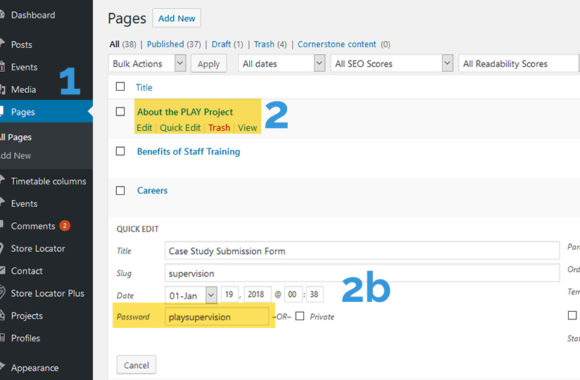This screenshot has height=380, width=580.
Task: Click the hour field showing 00
Action: point(293,295)
